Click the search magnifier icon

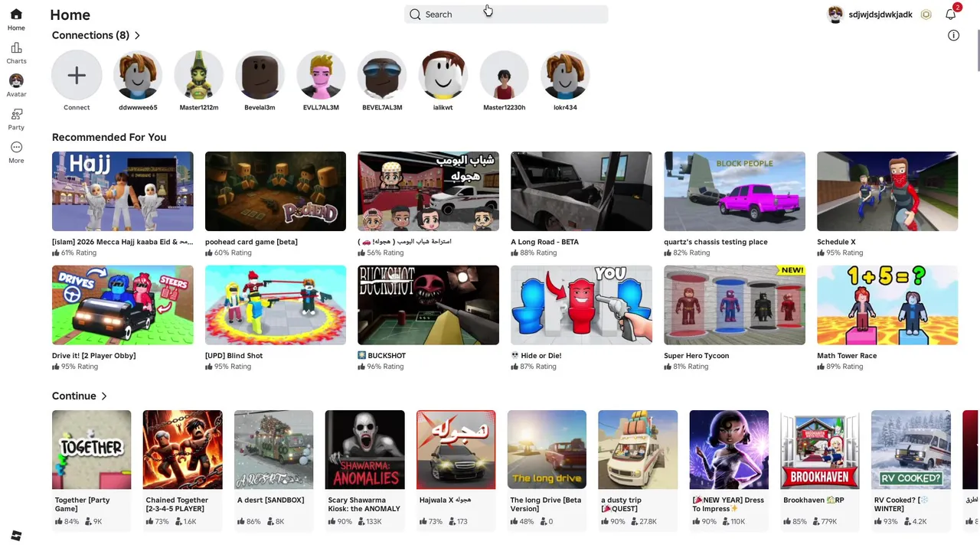click(x=415, y=15)
